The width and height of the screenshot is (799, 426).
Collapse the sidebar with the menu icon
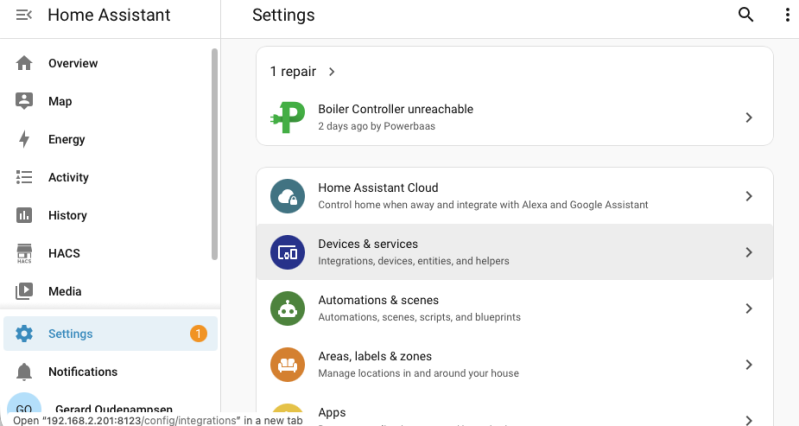point(24,15)
